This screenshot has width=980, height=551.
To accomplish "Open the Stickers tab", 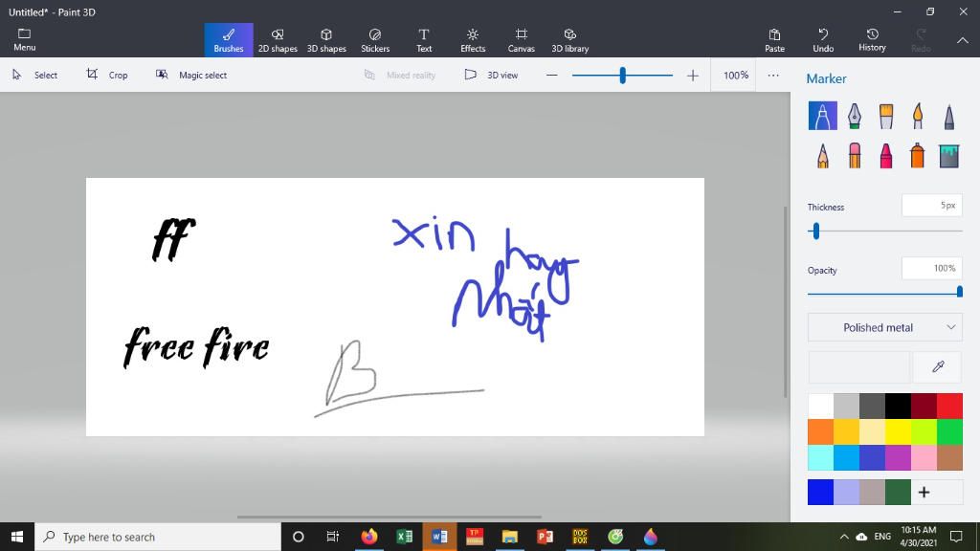I will click(x=375, y=40).
